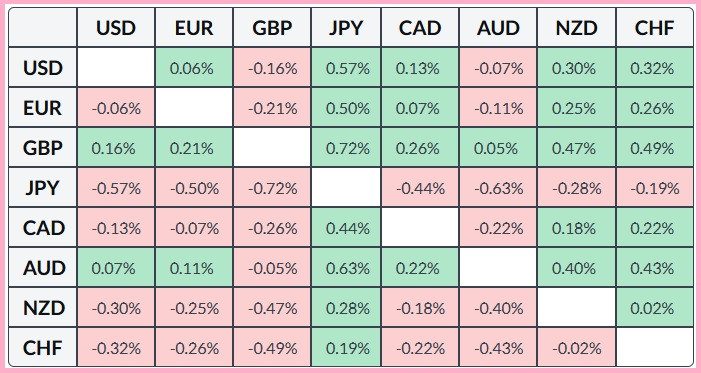
Task: Click the USD/JPY 0.57% cell
Action: click(346, 68)
